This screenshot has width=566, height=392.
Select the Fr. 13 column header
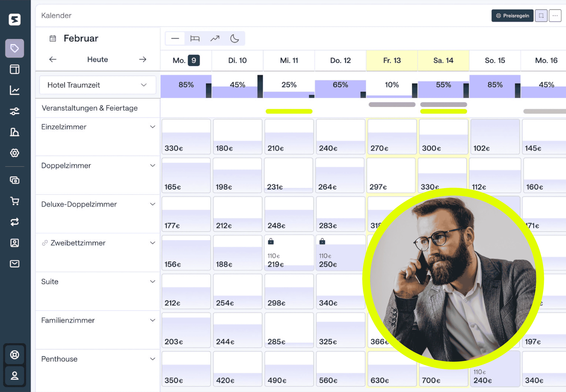[392, 60]
